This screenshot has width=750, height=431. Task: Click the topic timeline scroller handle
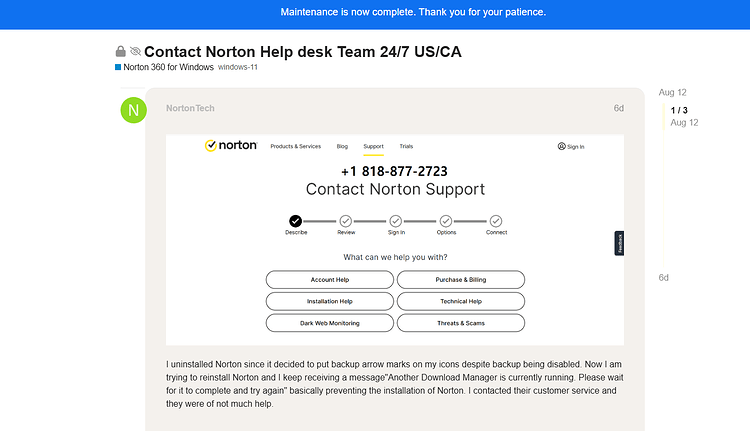click(663, 116)
